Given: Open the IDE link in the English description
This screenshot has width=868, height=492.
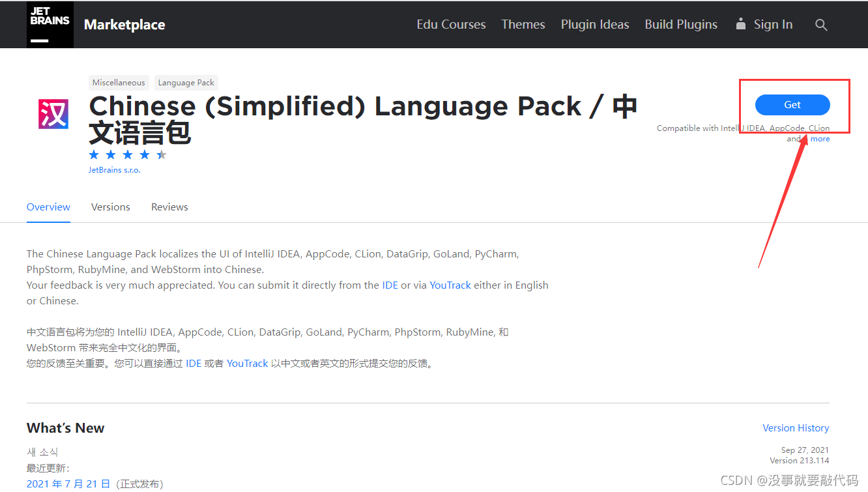Looking at the screenshot, I should tap(390, 285).
